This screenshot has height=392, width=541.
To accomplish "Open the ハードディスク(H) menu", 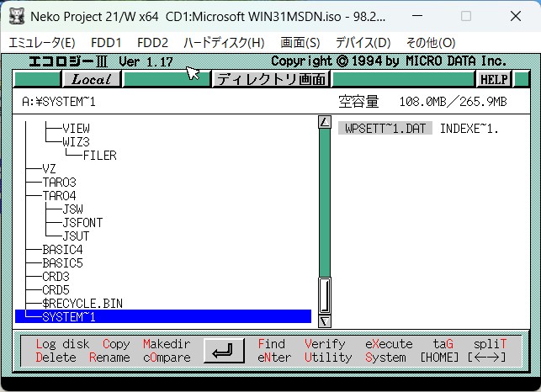I will (x=224, y=42).
